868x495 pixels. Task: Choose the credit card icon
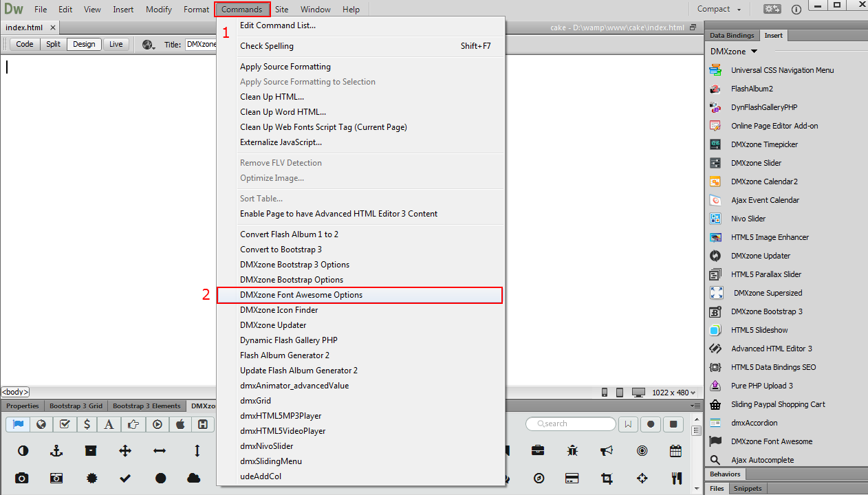click(x=572, y=478)
